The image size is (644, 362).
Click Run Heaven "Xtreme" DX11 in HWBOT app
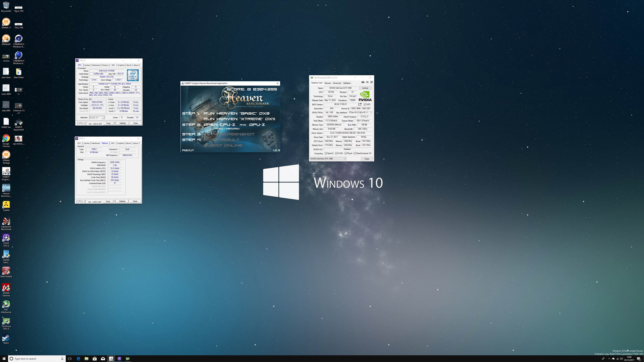(239, 119)
